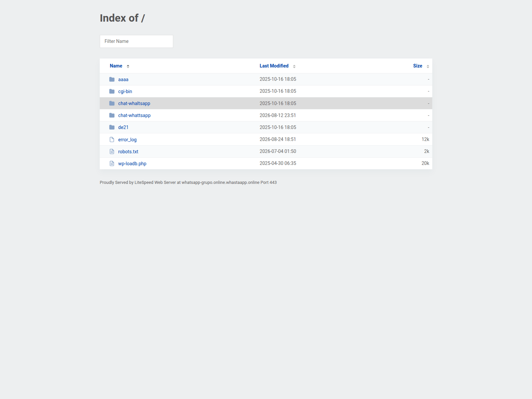Click the de21 folder icon
Image resolution: width=532 pixels, height=399 pixels.
[x=112, y=127]
